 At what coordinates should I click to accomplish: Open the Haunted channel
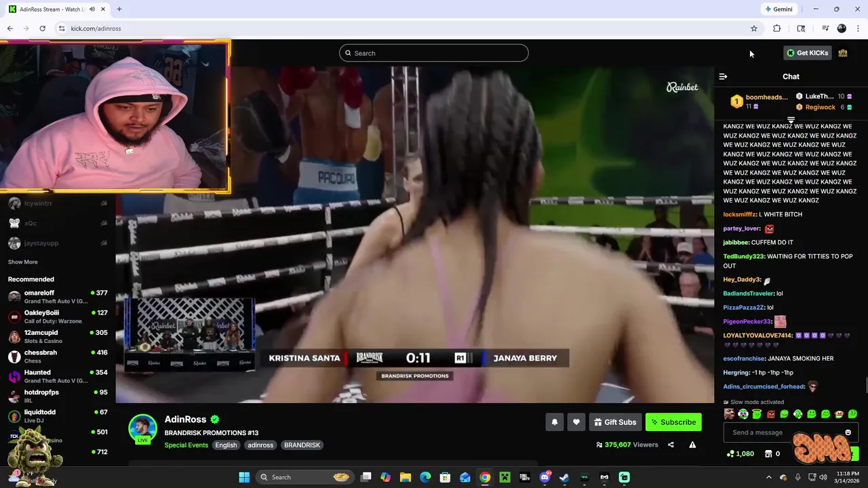click(58, 376)
